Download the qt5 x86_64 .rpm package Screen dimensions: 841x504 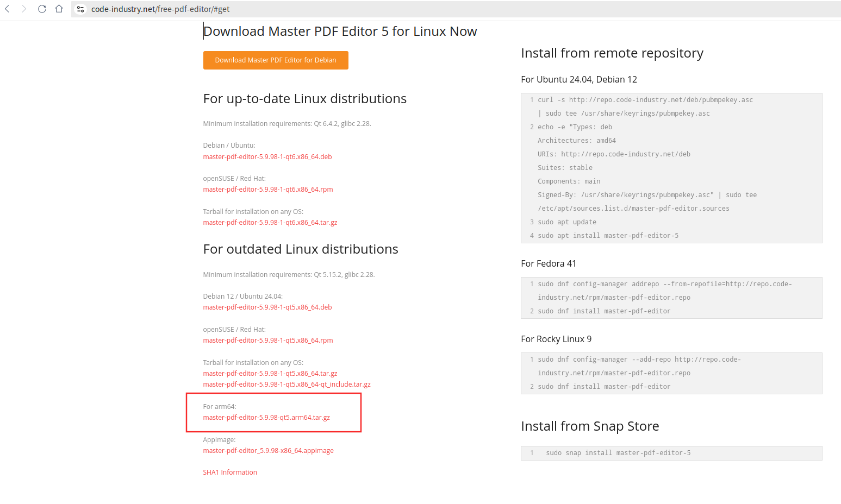pos(268,341)
